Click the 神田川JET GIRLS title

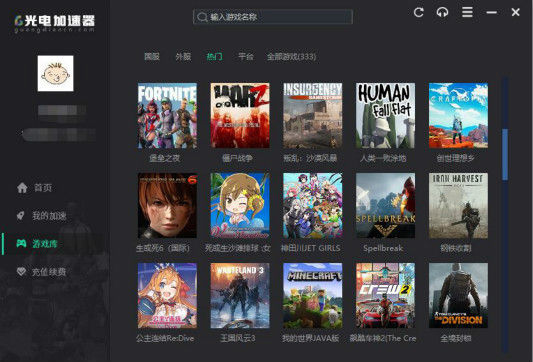pyautogui.click(x=310, y=248)
